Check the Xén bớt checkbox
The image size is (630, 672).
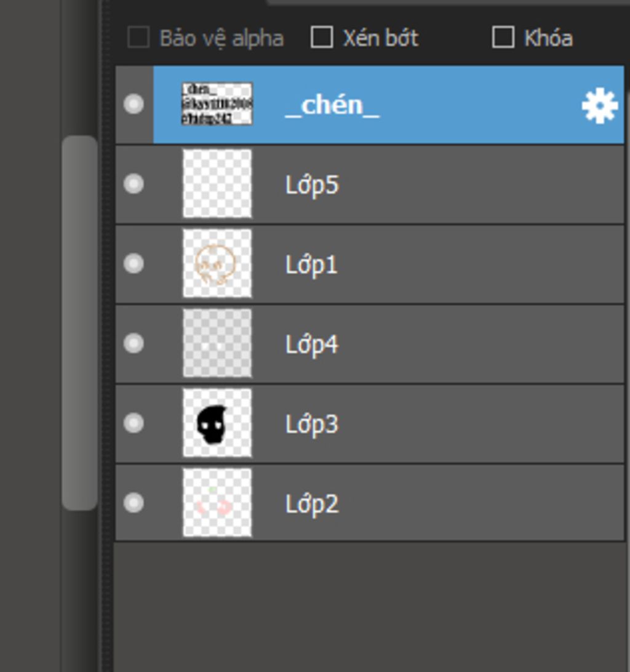tap(322, 38)
